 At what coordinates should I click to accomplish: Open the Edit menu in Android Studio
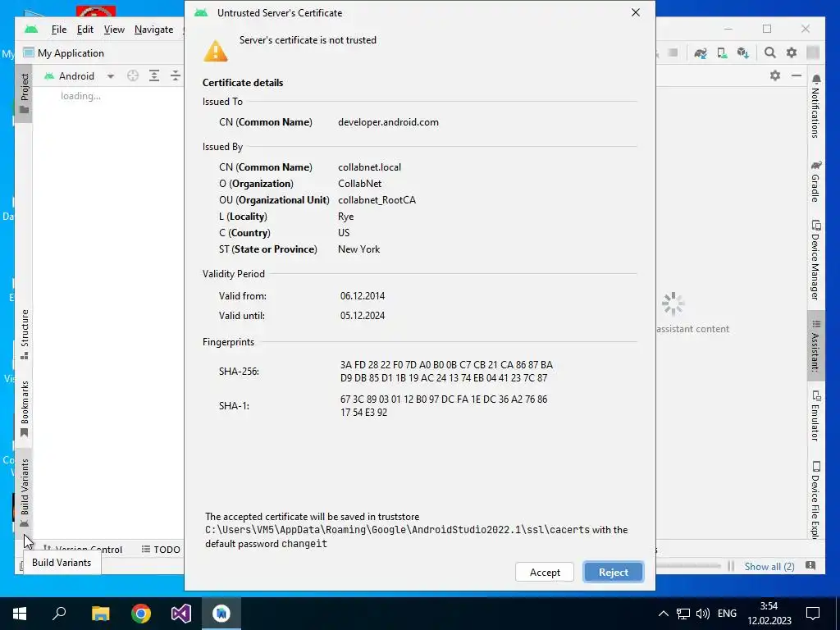point(85,30)
